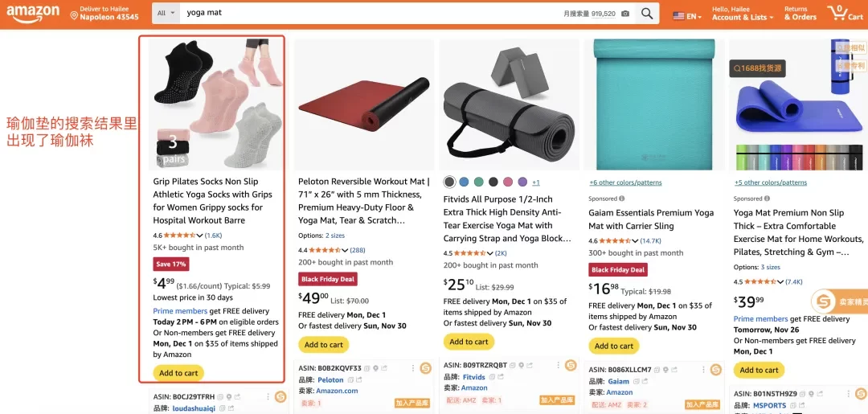Open the shopping cart
The width and height of the screenshot is (868, 414).
(x=845, y=14)
